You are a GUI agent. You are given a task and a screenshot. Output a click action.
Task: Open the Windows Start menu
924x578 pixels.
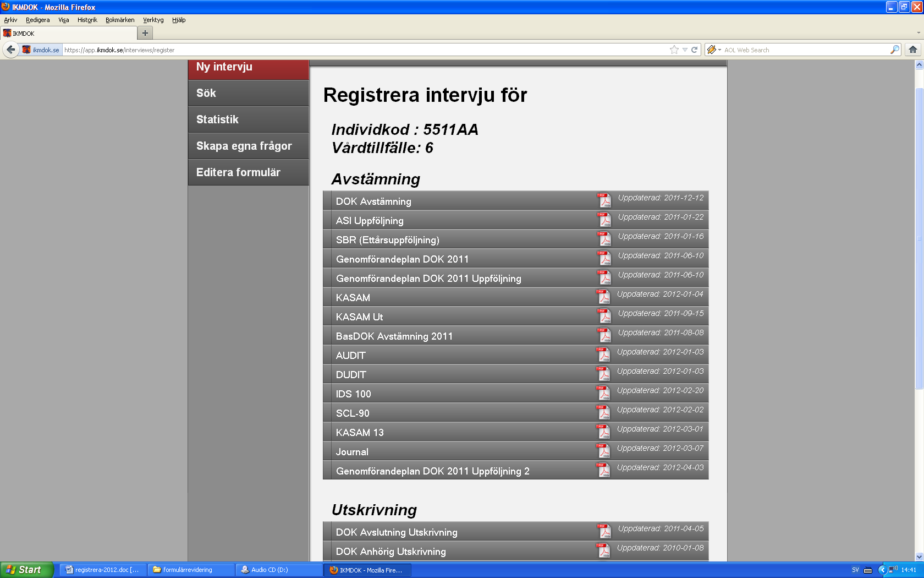tap(27, 570)
